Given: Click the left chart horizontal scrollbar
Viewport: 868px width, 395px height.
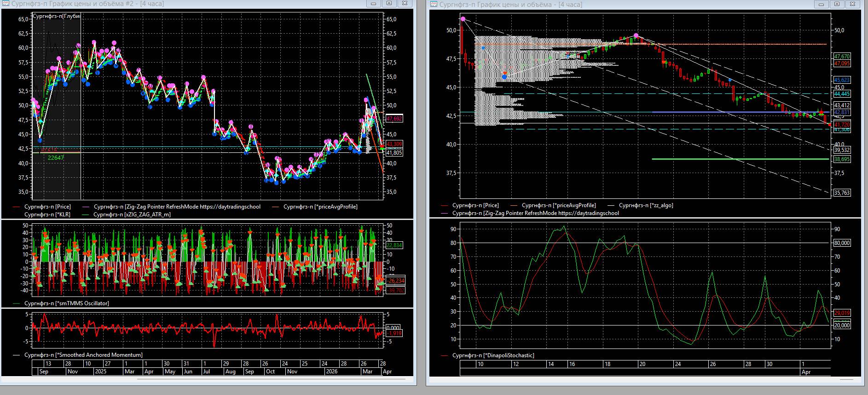Looking at the screenshot, I should (258, 379).
